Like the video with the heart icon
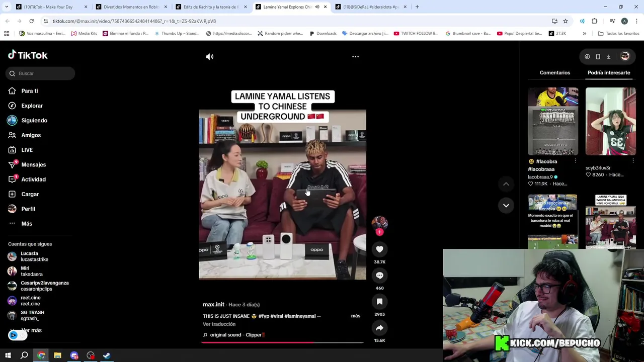Screen dimensions: 644x362 click(379, 249)
